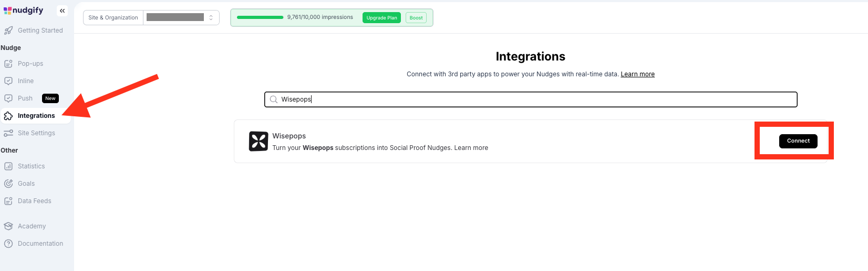
Task: Click into the integrations search field
Action: click(531, 99)
